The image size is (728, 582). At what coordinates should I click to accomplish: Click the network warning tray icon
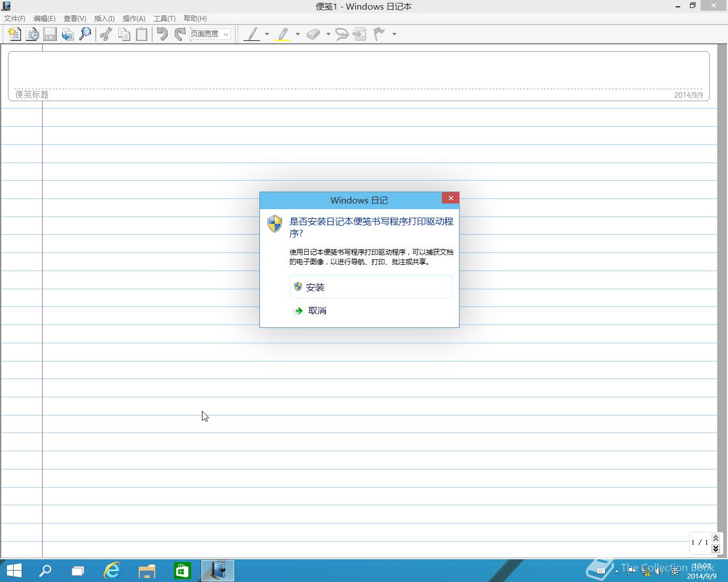646,571
